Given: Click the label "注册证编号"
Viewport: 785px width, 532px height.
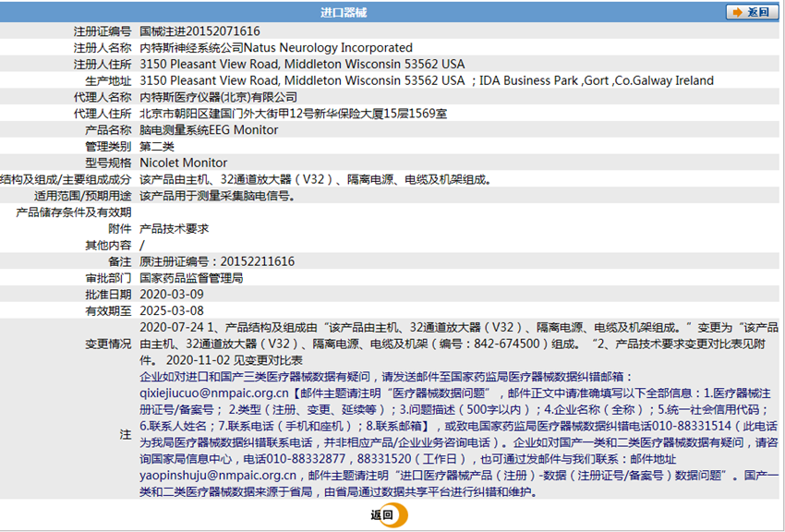Looking at the screenshot, I should click(103, 31).
